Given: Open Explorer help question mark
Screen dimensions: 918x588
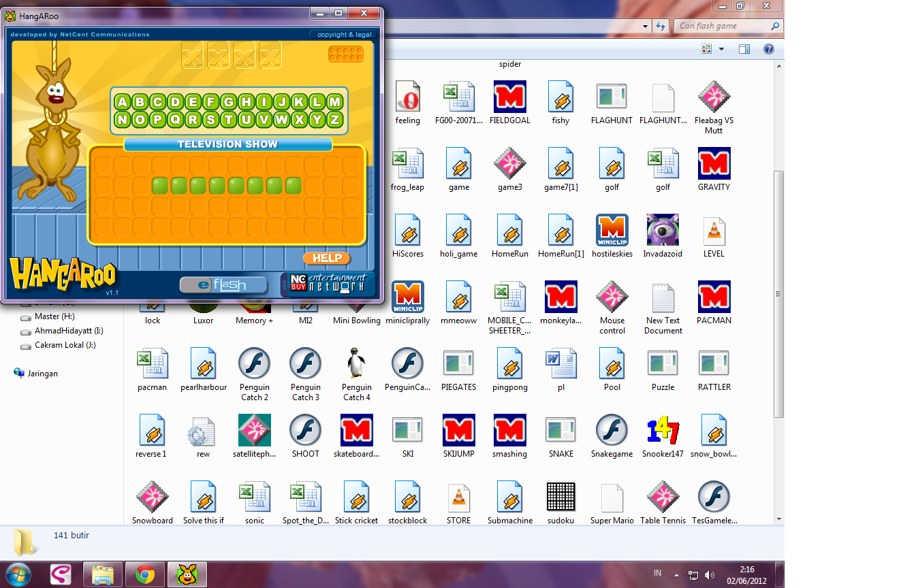Looking at the screenshot, I should (x=769, y=49).
